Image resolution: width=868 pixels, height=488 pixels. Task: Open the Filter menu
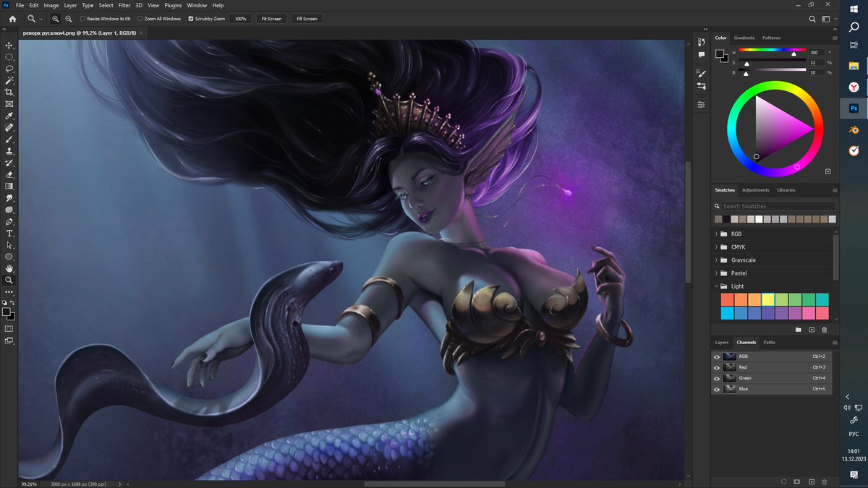point(124,5)
